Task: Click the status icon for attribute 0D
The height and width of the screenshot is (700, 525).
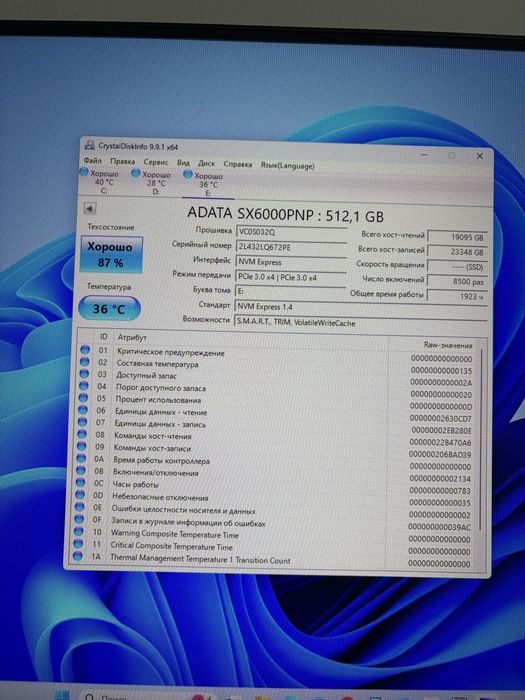Action: click(x=79, y=495)
